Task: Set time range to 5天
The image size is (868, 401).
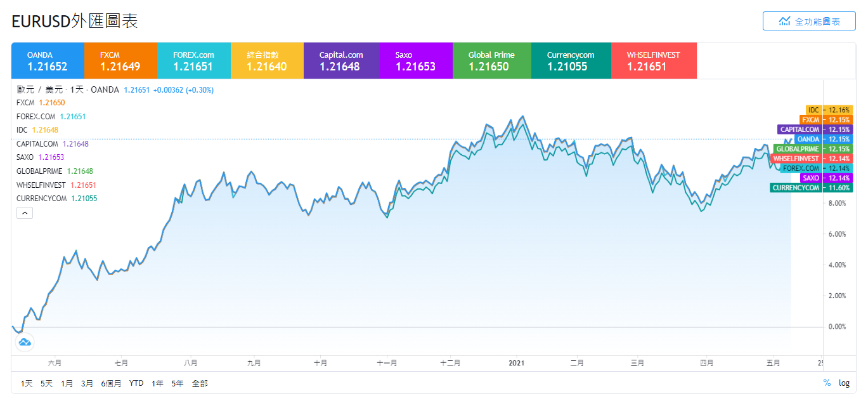Action: coord(46,383)
